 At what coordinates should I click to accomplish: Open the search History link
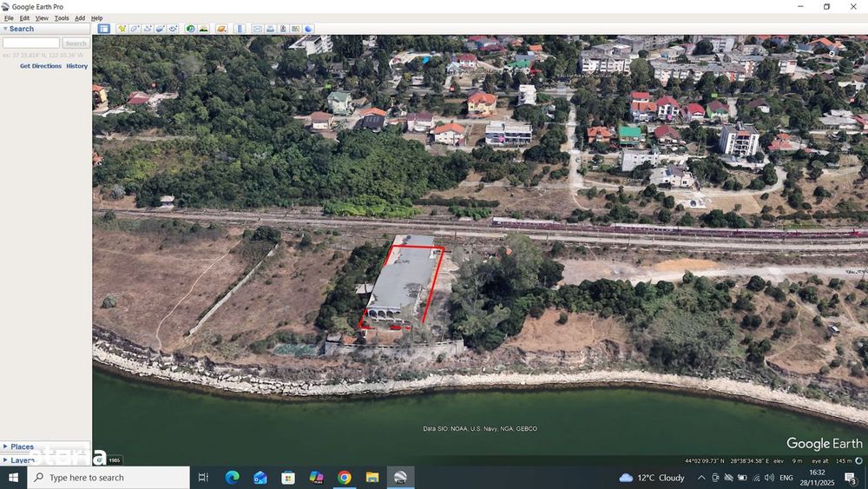tap(77, 66)
